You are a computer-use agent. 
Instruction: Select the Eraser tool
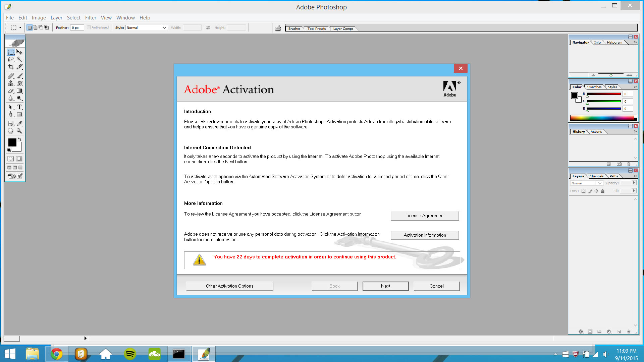tap(11, 91)
